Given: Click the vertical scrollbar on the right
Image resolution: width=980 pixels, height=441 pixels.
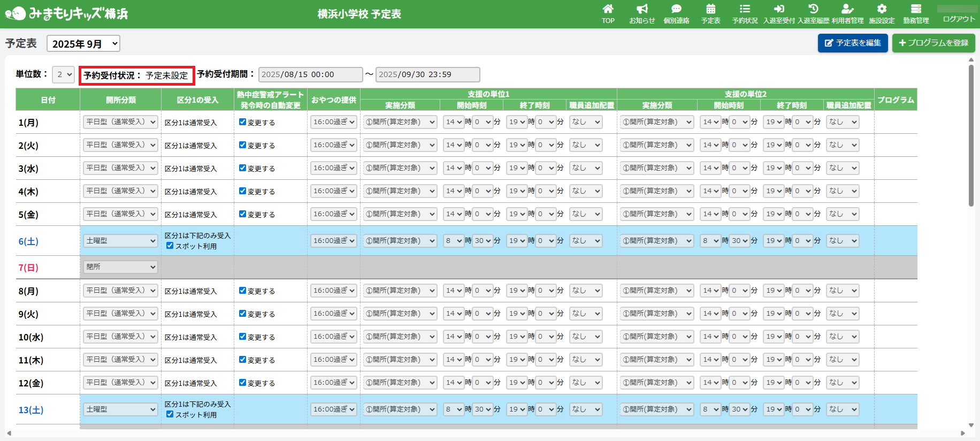Looking at the screenshot, I should coord(971,134).
